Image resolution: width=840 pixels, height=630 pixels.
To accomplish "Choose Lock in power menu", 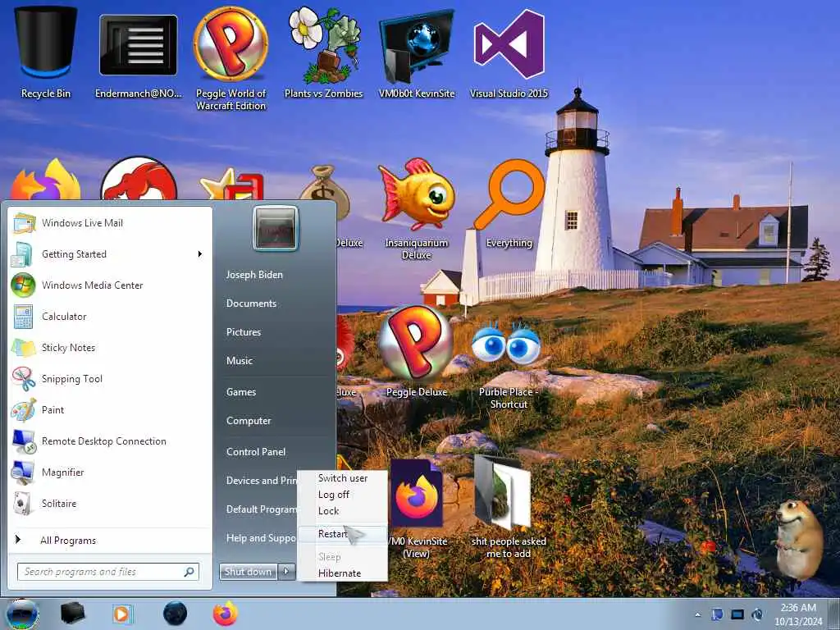I will [x=342, y=511].
